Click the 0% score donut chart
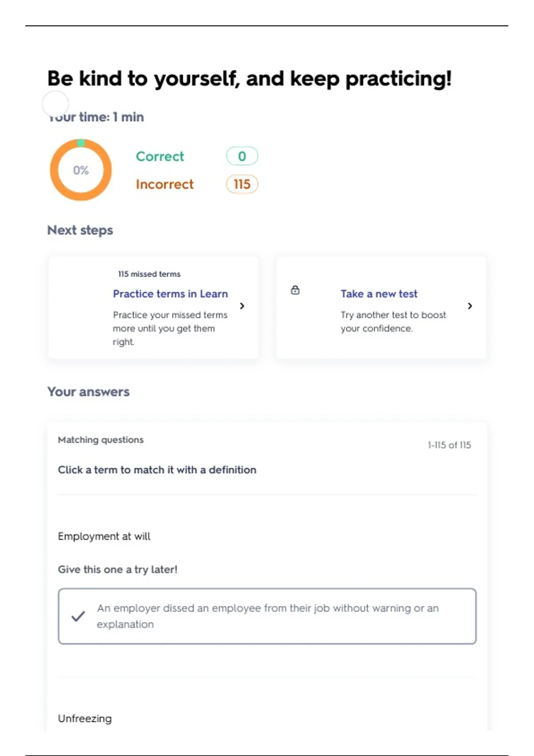534x756 pixels. click(x=81, y=170)
